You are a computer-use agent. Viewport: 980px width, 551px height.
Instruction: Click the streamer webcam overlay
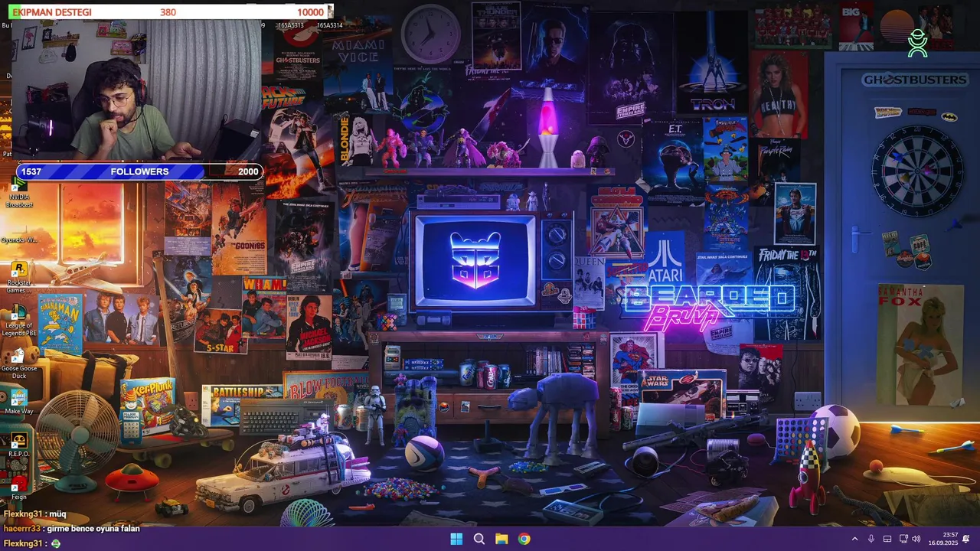(x=136, y=90)
